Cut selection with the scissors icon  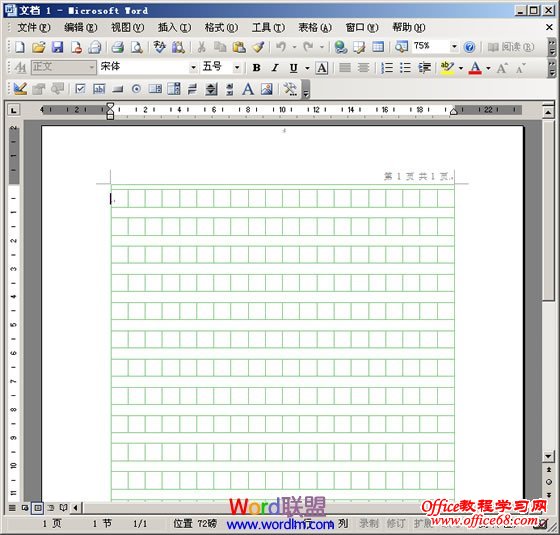(x=201, y=47)
